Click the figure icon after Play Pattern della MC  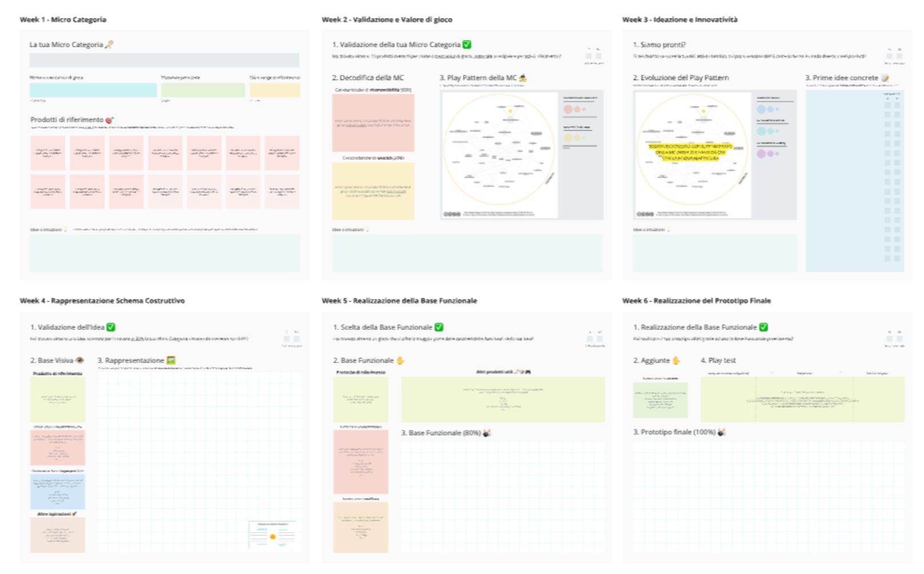(x=523, y=77)
